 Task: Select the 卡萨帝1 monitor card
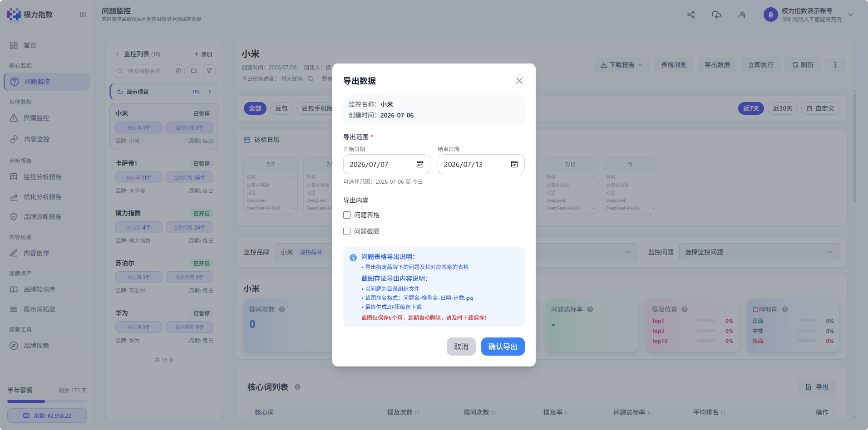tap(164, 177)
